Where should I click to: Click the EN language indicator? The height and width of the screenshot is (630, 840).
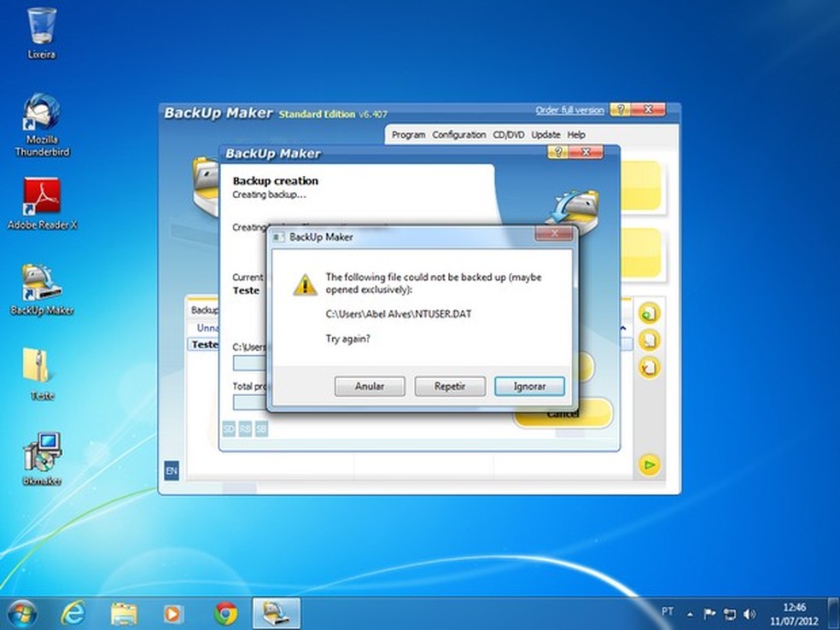click(x=172, y=470)
